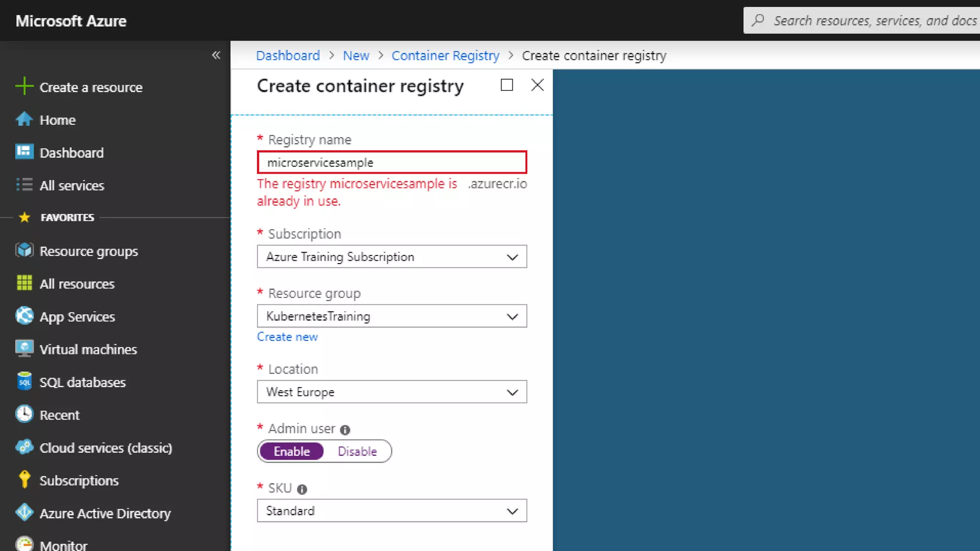
Task: Click the Virtual machines monitor icon
Action: (x=24, y=349)
